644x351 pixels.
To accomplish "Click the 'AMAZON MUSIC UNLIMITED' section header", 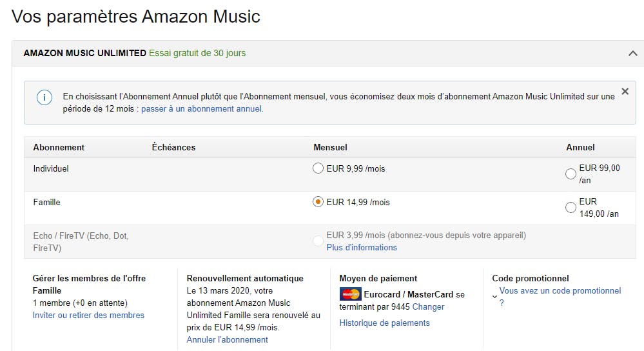I will coord(84,53).
